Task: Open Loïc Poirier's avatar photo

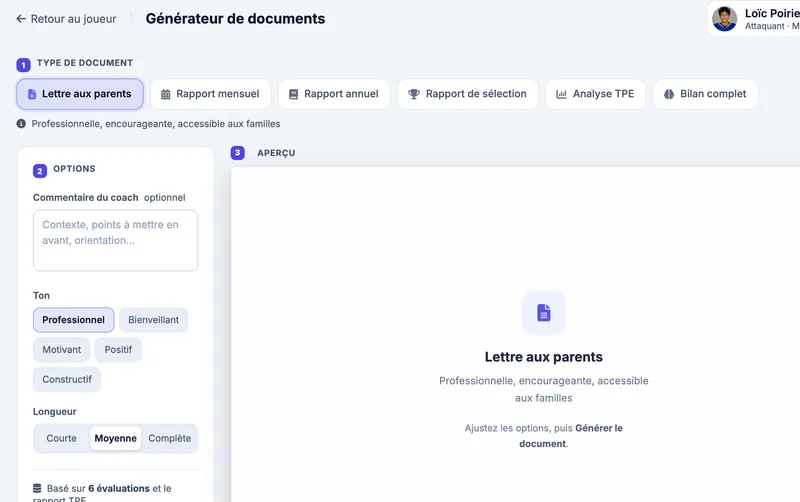Action: pyautogui.click(x=724, y=19)
